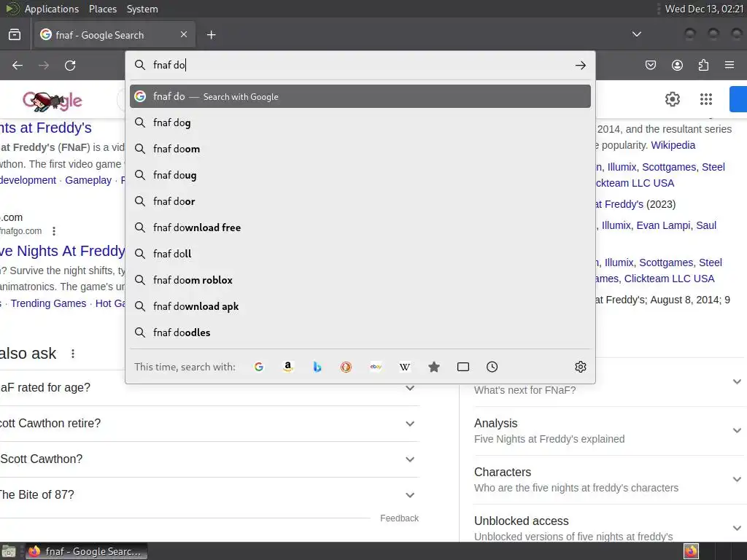Pick the 'fnaf doll' suggestion
The width and height of the screenshot is (747, 560).
(x=360, y=254)
